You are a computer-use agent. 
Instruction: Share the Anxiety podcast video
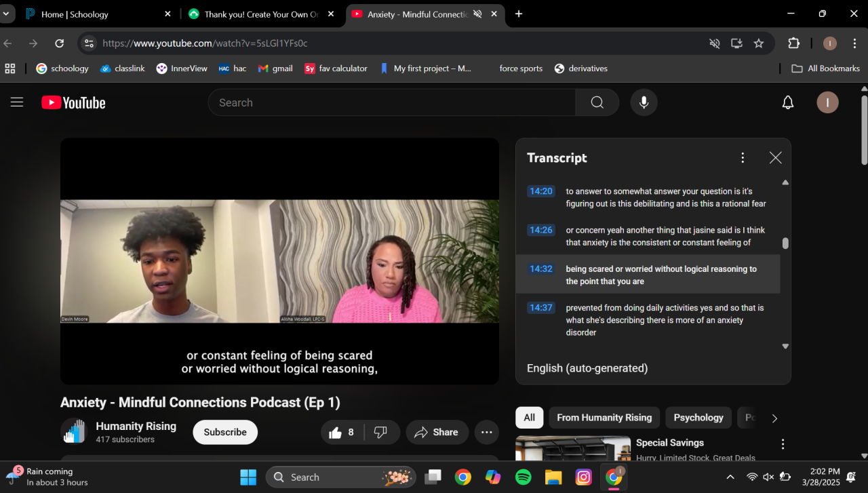(437, 432)
